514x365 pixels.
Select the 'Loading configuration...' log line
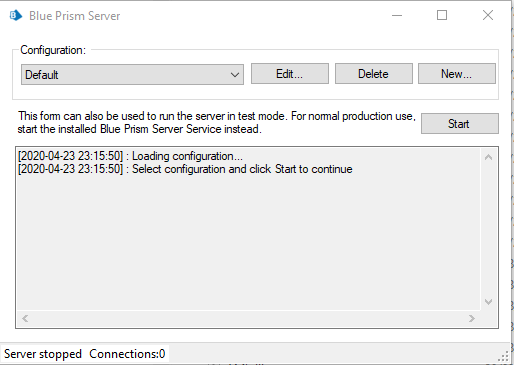pos(130,156)
